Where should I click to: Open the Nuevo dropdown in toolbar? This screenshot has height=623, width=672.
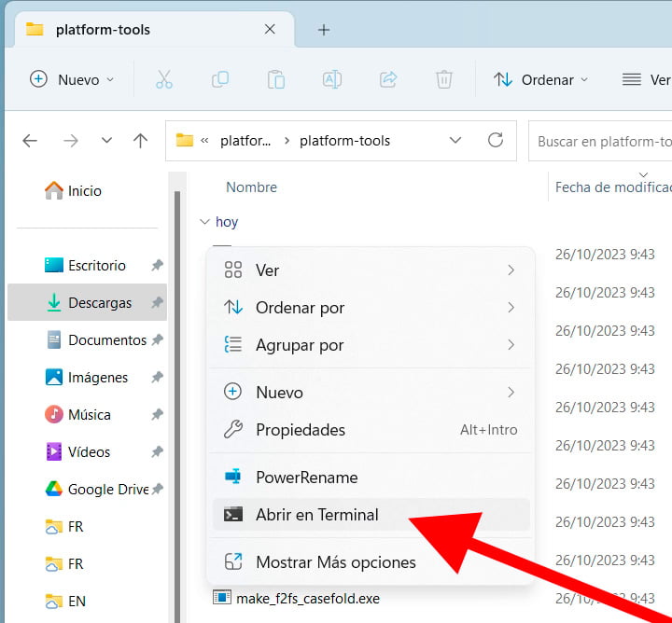(x=72, y=79)
